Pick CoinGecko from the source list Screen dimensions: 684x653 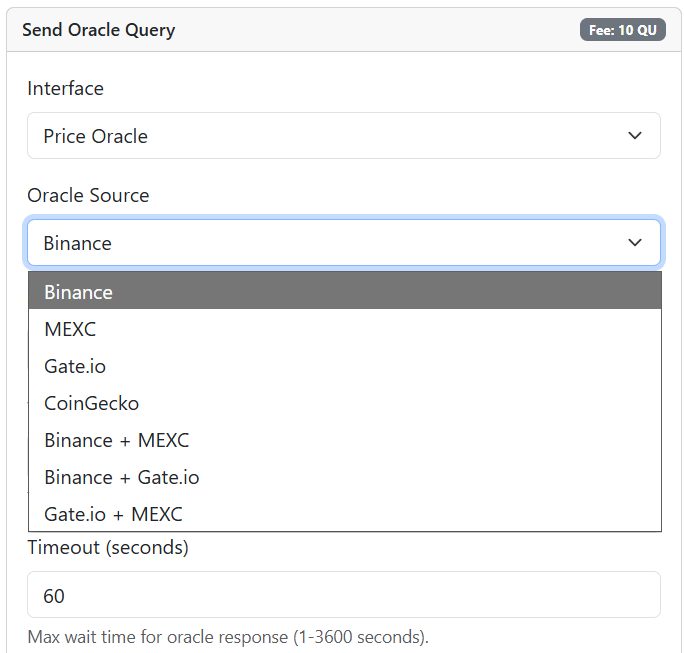pyautogui.click(x=91, y=403)
